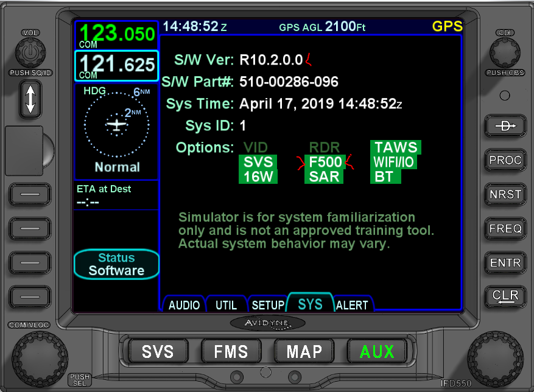Click the third left line select key
Image resolution: width=534 pixels, height=392 pixels.
pyautogui.click(x=30, y=262)
